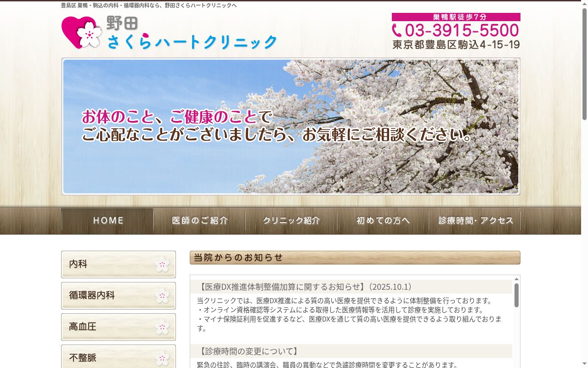Screen dimensions: 588x368
Task: Click the 巣鴨駅徒歩7分 pink banner
Action: (456, 17)
